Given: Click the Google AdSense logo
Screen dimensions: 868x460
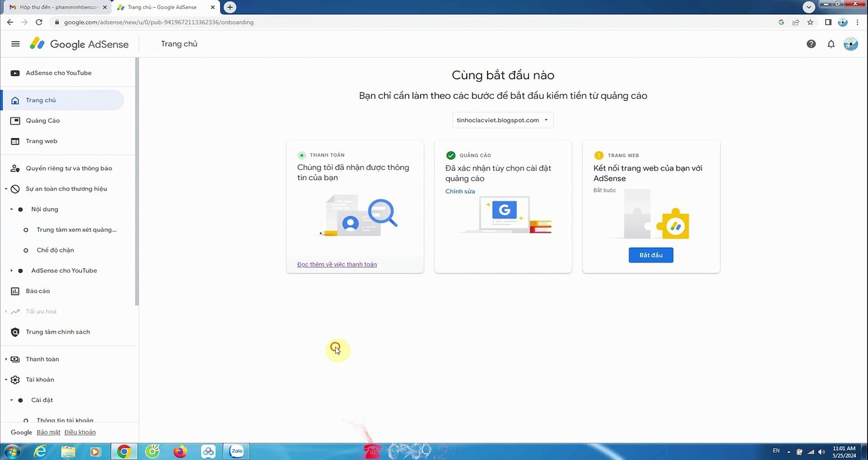Looking at the screenshot, I should tap(79, 44).
